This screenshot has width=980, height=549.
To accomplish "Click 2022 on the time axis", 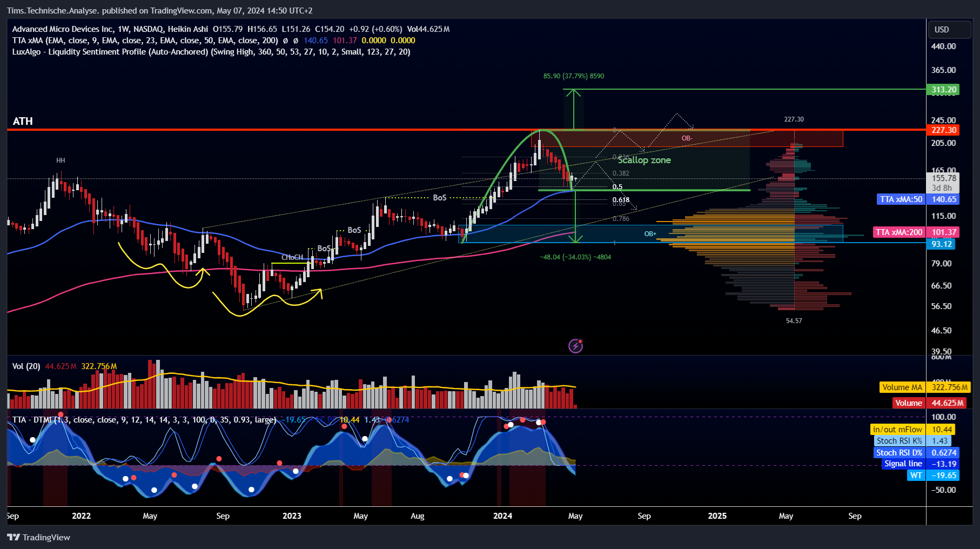I will click(82, 516).
